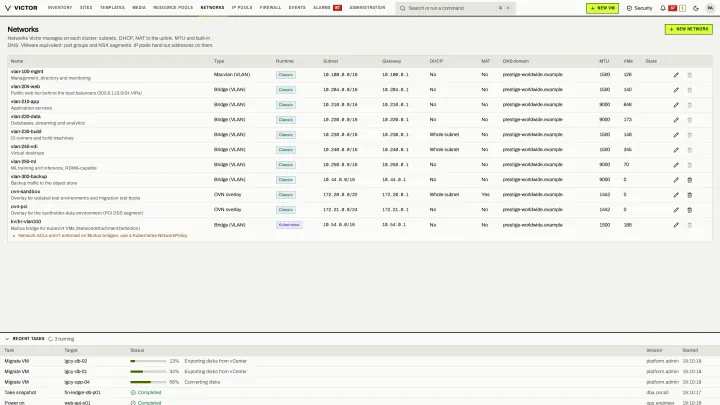Open the Firewall section
720x405 pixels.
[270, 8]
